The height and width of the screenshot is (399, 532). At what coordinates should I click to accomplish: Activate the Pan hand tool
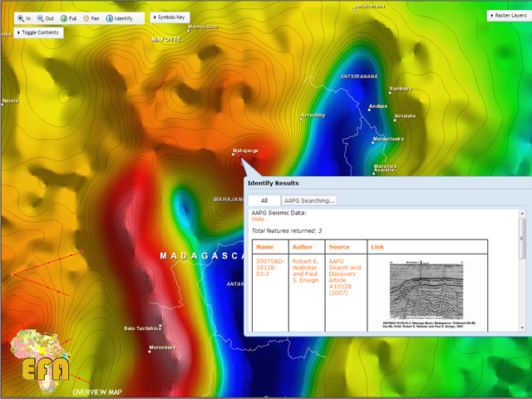[x=91, y=18]
